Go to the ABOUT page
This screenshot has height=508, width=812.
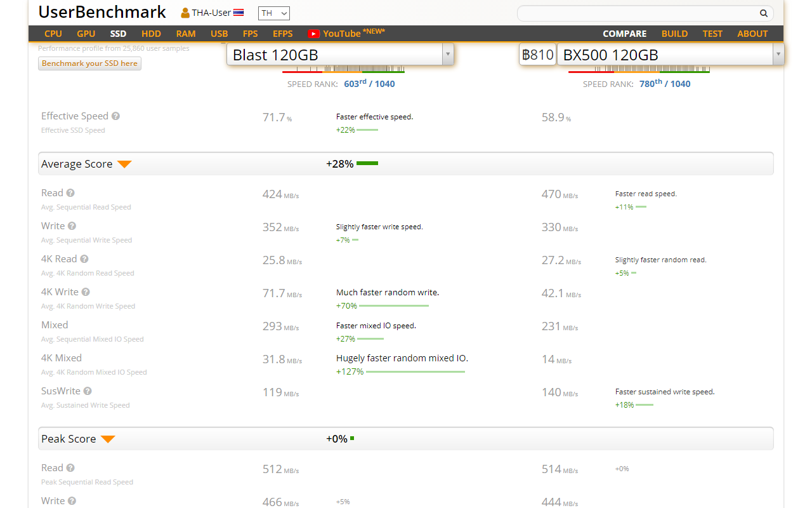(x=752, y=34)
